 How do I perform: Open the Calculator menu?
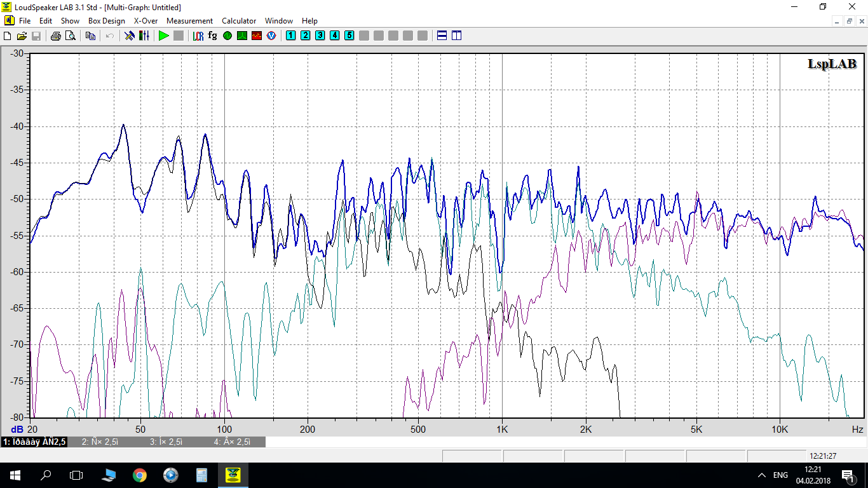239,21
